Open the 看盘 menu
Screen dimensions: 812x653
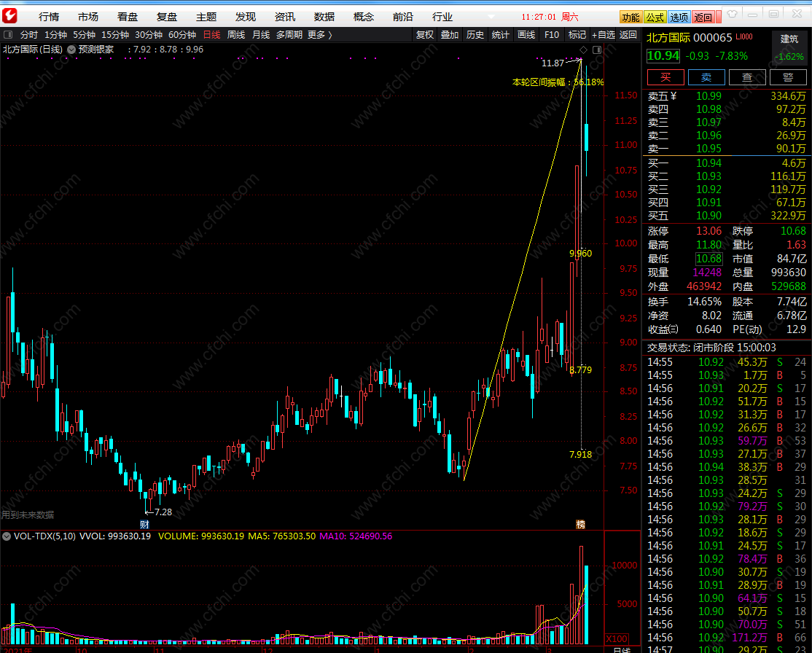pyautogui.click(x=128, y=17)
